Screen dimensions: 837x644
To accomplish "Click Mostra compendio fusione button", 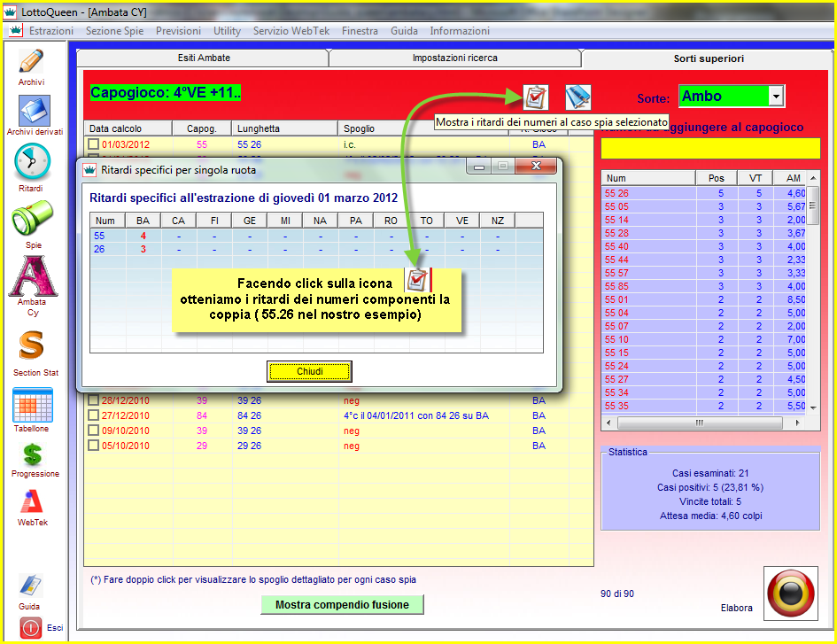I will pyautogui.click(x=342, y=604).
